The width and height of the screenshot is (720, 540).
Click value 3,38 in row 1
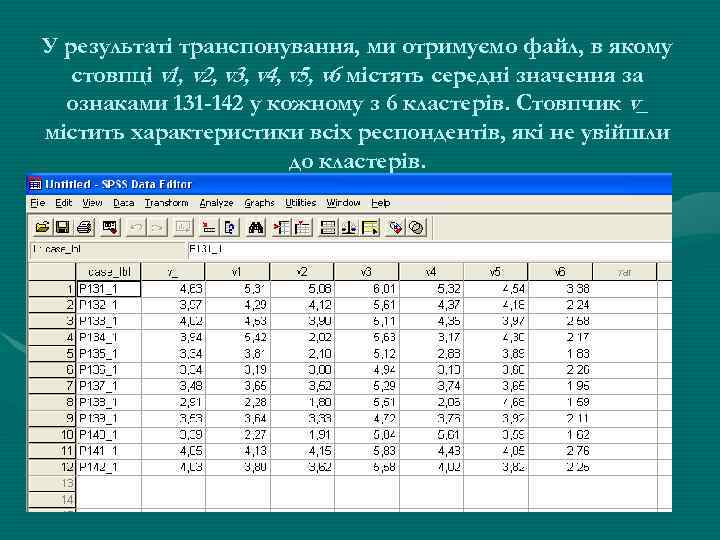[x=560, y=289]
